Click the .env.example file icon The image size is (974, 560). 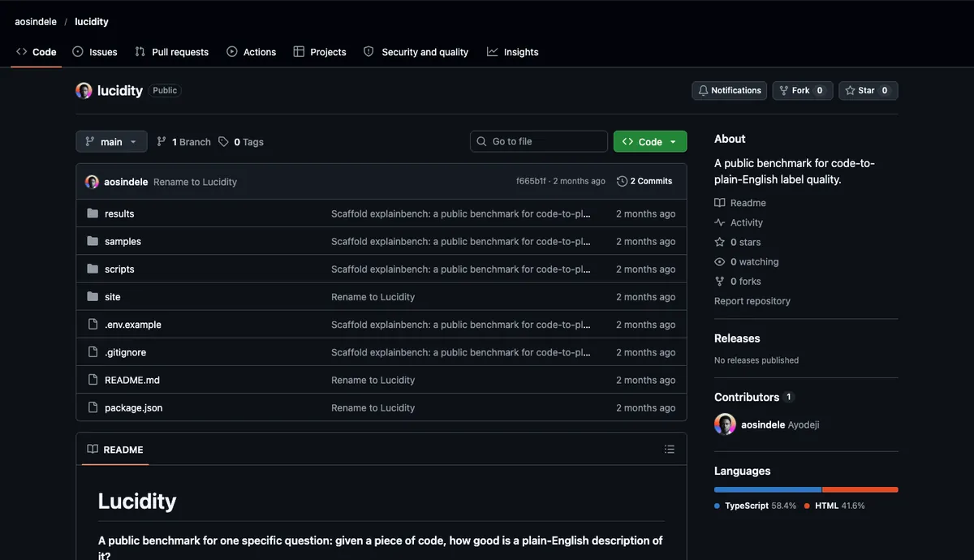(x=93, y=325)
